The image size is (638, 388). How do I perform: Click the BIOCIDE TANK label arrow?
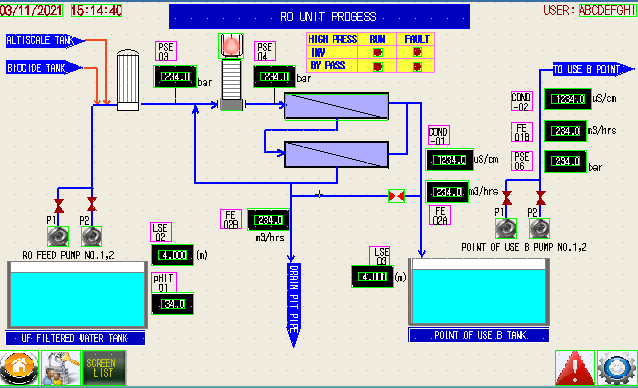[44, 68]
